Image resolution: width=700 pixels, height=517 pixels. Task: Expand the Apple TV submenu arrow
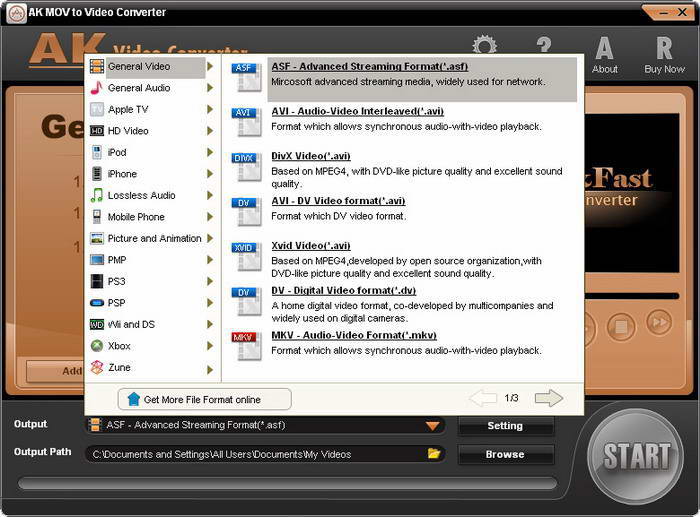(210, 109)
